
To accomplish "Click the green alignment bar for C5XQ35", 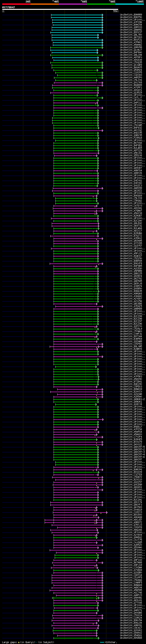I will coord(77,63).
